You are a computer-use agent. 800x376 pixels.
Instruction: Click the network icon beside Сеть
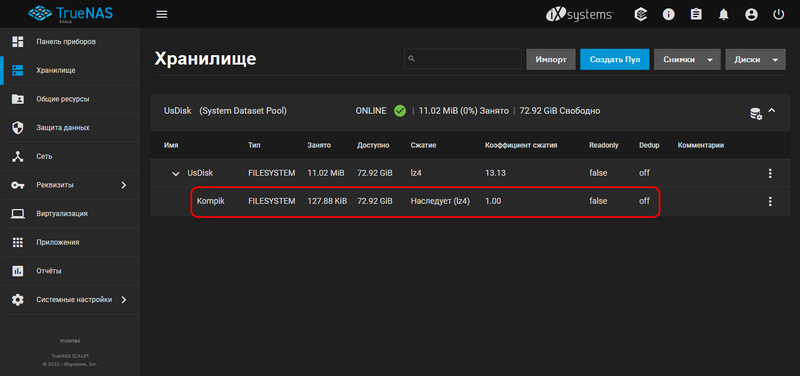[18, 156]
